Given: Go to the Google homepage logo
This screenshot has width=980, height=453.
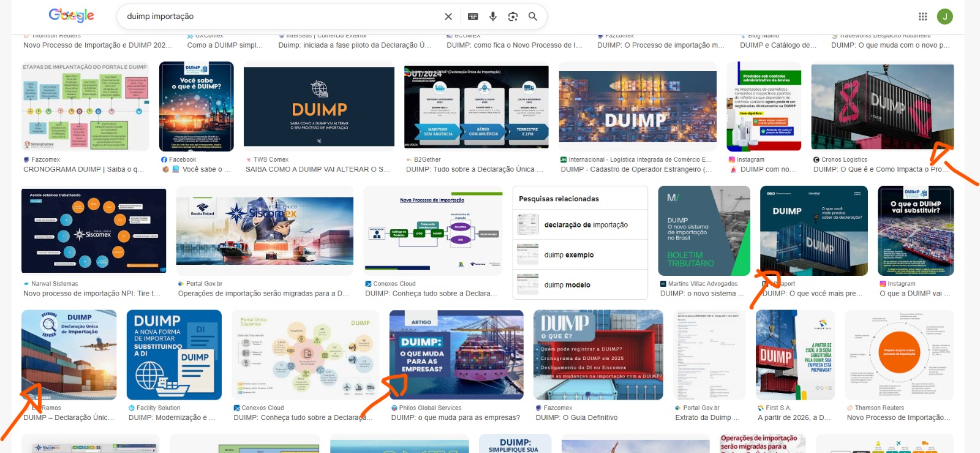Looking at the screenshot, I should coord(72,15).
